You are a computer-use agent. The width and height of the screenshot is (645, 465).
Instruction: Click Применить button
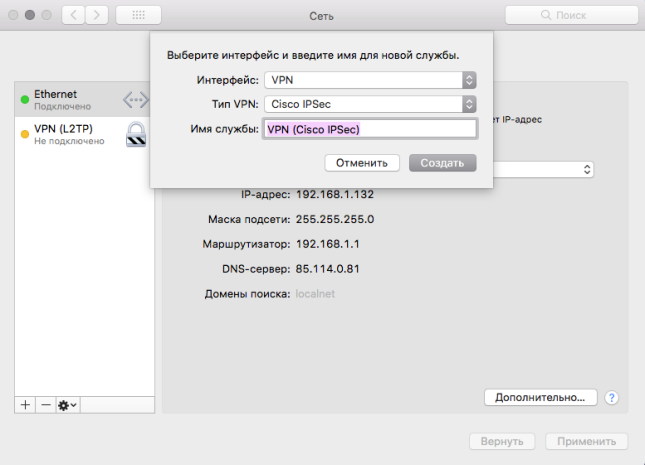point(587,442)
